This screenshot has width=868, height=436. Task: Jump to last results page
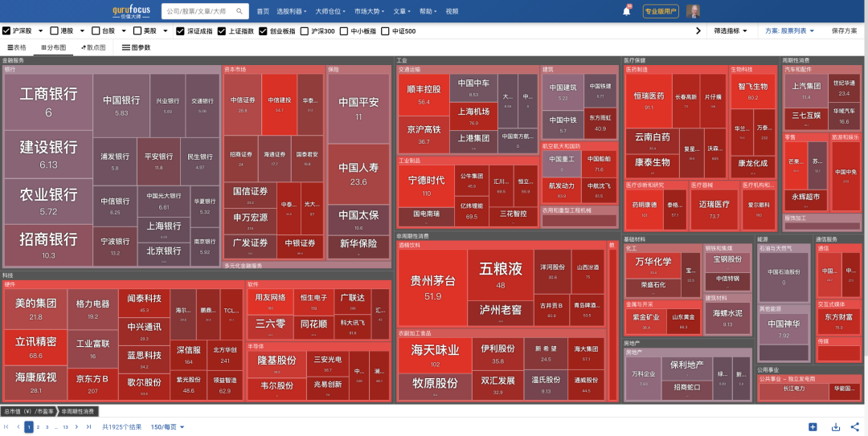pyautogui.click(x=88, y=426)
